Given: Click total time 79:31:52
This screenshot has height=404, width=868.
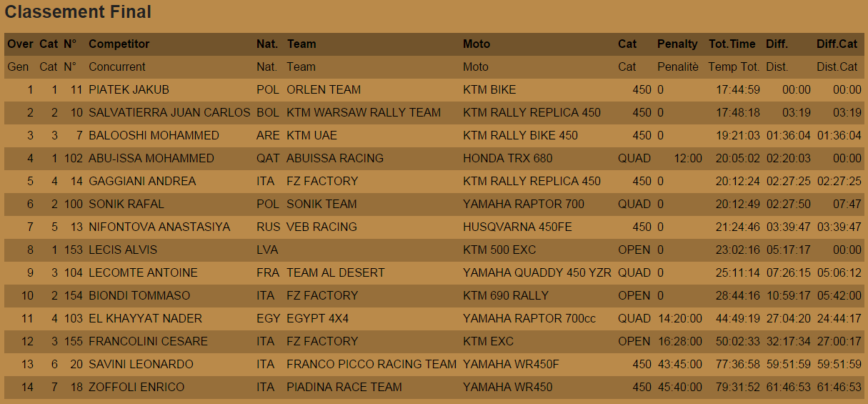Looking at the screenshot, I should (x=734, y=387).
